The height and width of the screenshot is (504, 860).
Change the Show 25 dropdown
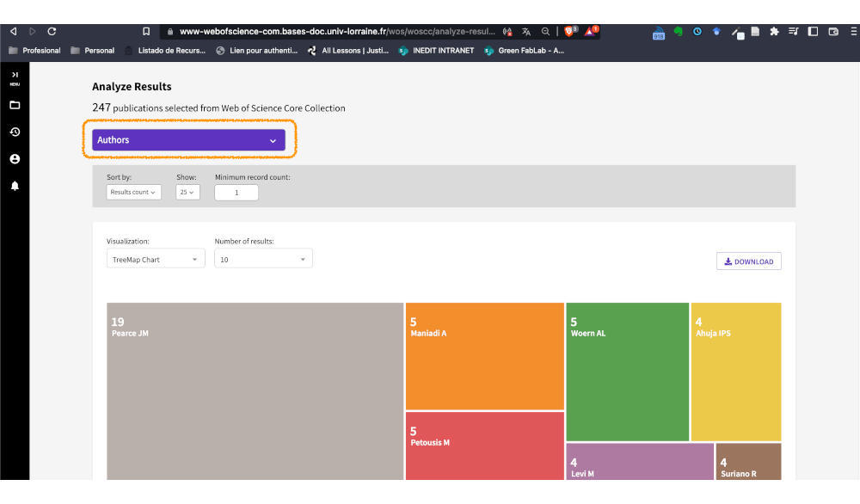tap(187, 193)
